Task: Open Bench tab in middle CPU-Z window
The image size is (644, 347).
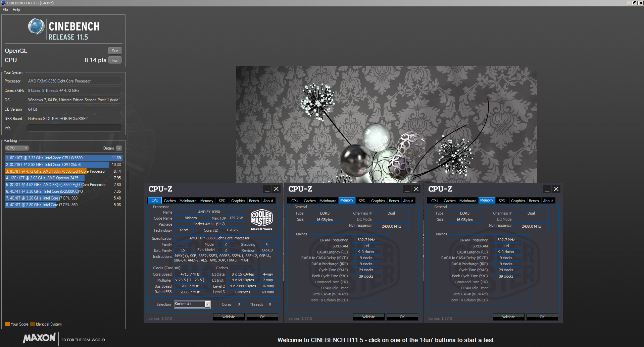Action: tap(394, 201)
